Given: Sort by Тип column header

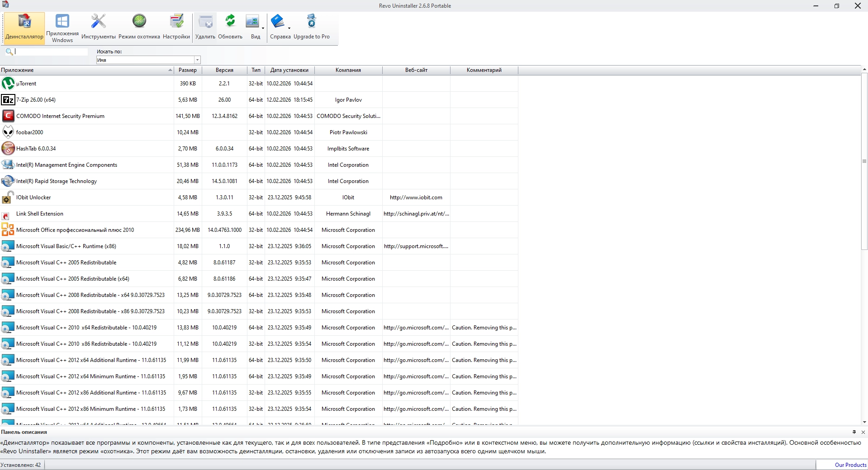Looking at the screenshot, I should [x=256, y=70].
